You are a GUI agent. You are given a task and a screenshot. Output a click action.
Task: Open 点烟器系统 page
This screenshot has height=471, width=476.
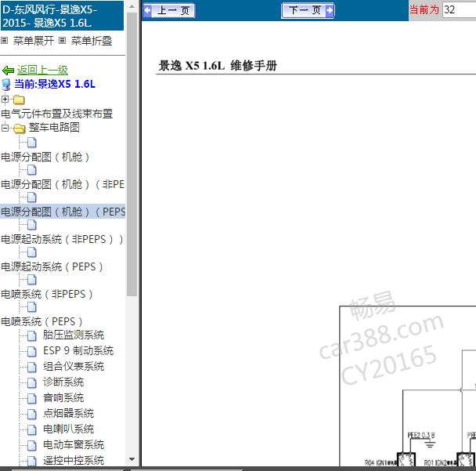pos(68,413)
